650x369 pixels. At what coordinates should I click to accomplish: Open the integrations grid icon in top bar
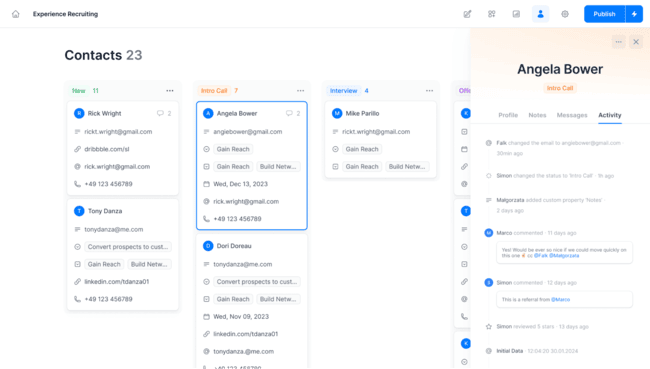[x=492, y=14]
